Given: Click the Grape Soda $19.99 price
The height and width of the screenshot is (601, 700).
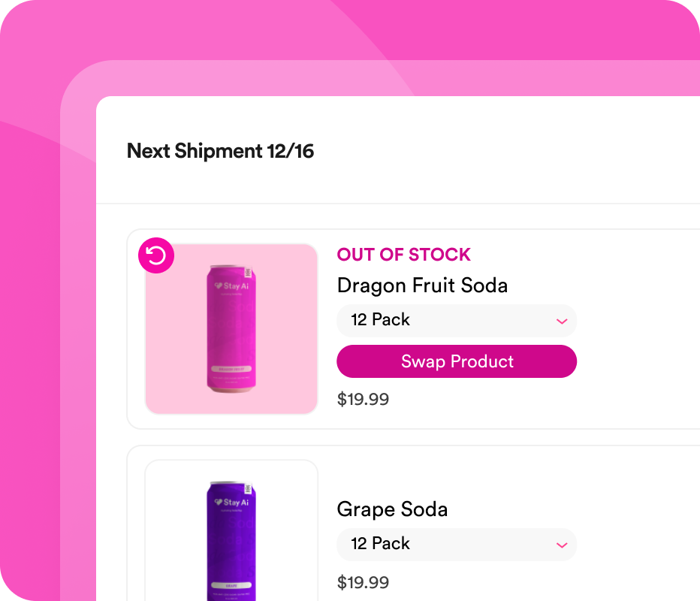Looking at the screenshot, I should coord(363,582).
